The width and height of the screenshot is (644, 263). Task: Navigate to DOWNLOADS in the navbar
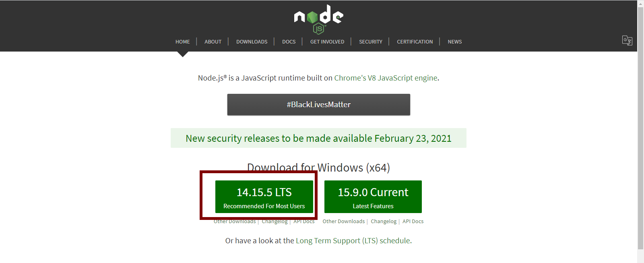(x=252, y=41)
